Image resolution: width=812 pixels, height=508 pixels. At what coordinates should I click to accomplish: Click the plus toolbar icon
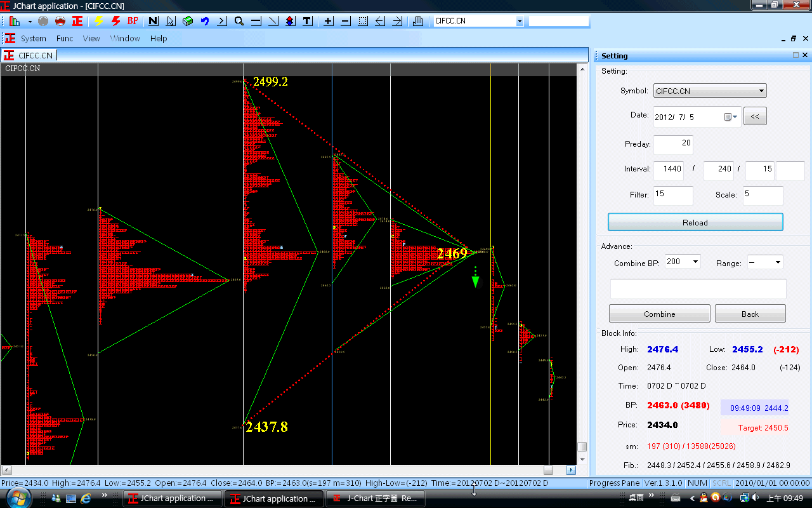coord(329,21)
